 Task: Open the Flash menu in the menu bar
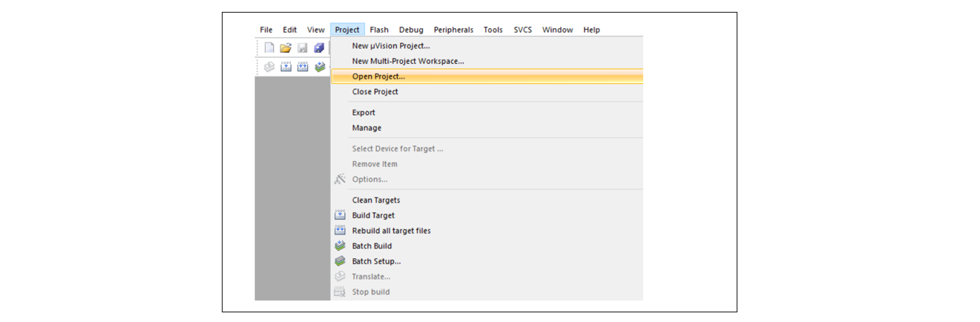379,30
